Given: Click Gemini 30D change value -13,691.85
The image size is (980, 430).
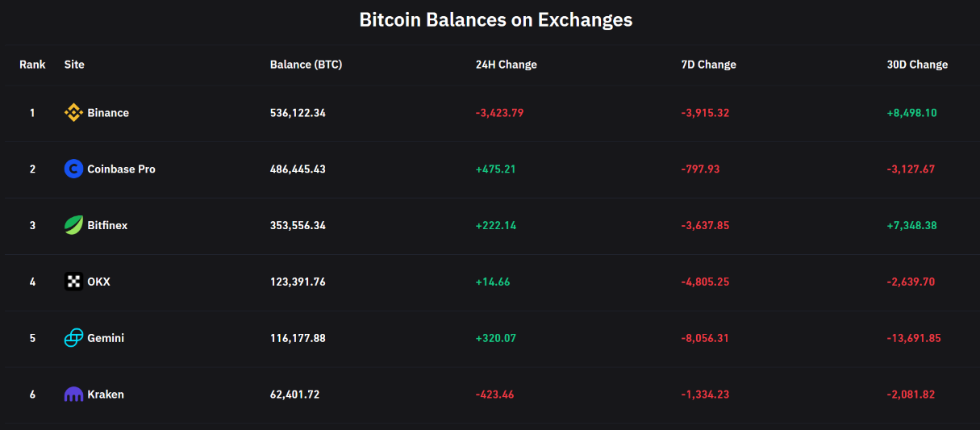Looking at the screenshot, I should coord(914,338).
